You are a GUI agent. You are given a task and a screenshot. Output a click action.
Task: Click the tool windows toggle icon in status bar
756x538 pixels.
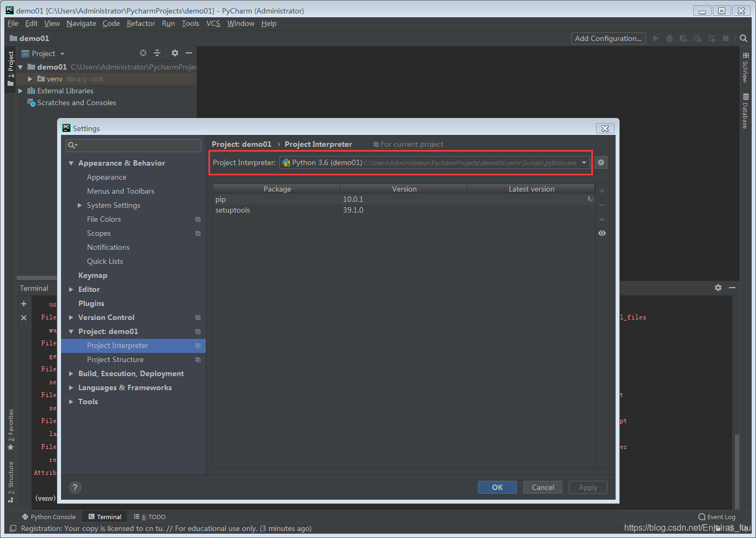[13, 528]
